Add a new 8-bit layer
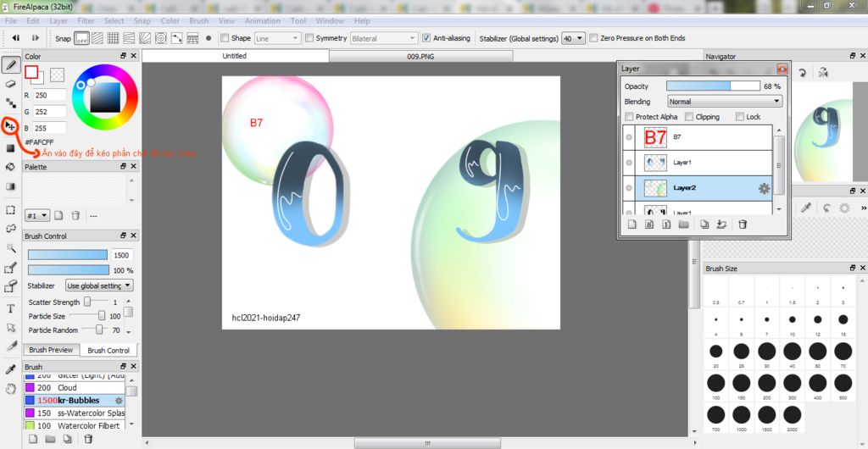868x449 pixels. click(x=650, y=224)
